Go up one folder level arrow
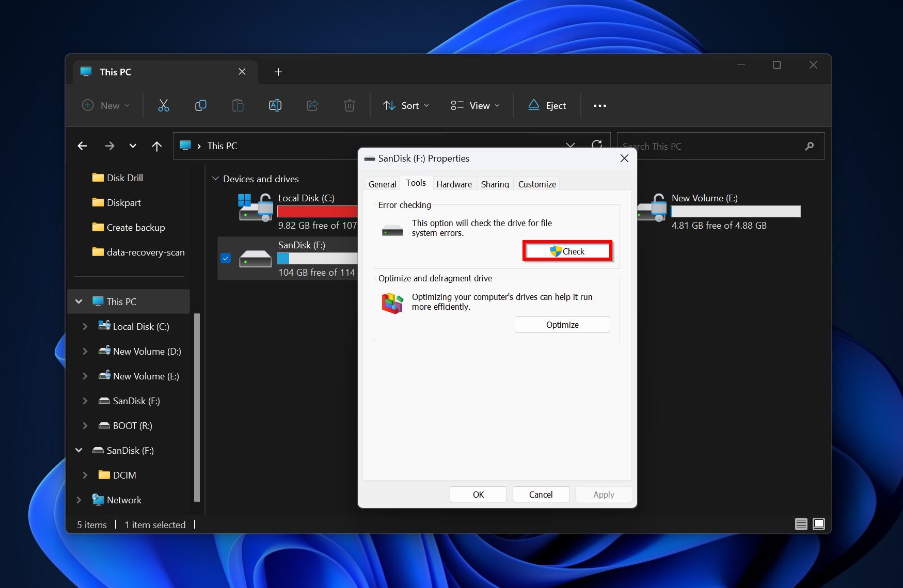 157,146
